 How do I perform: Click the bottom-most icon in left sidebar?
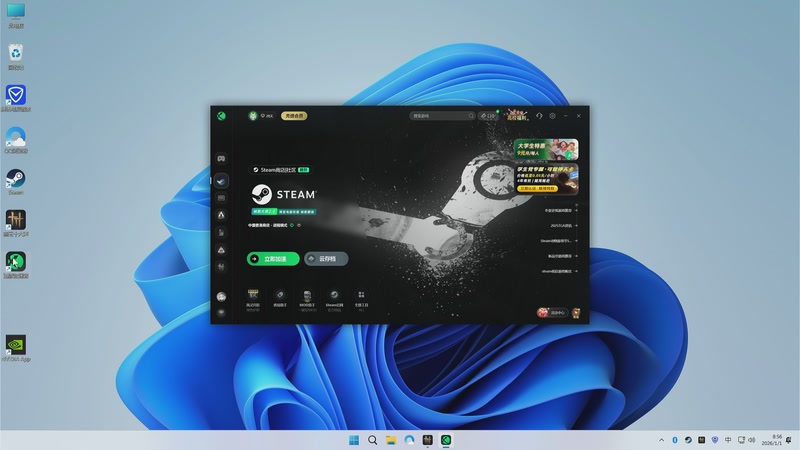(x=221, y=312)
